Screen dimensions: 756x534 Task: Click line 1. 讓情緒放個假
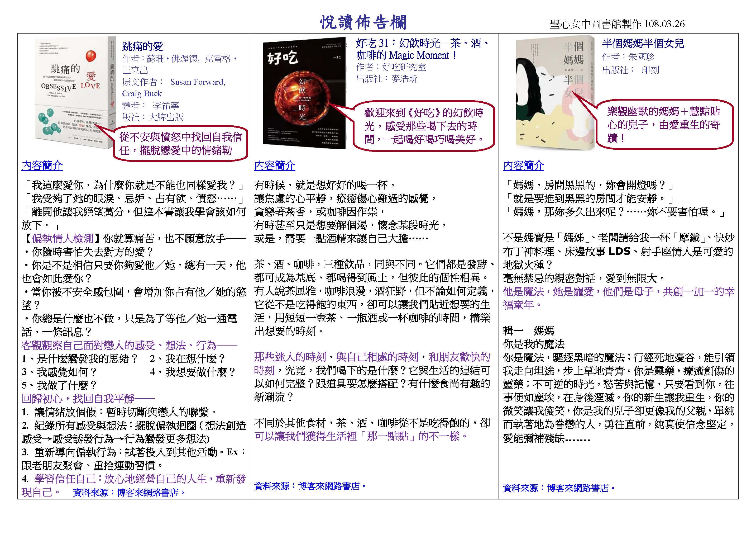119,412
